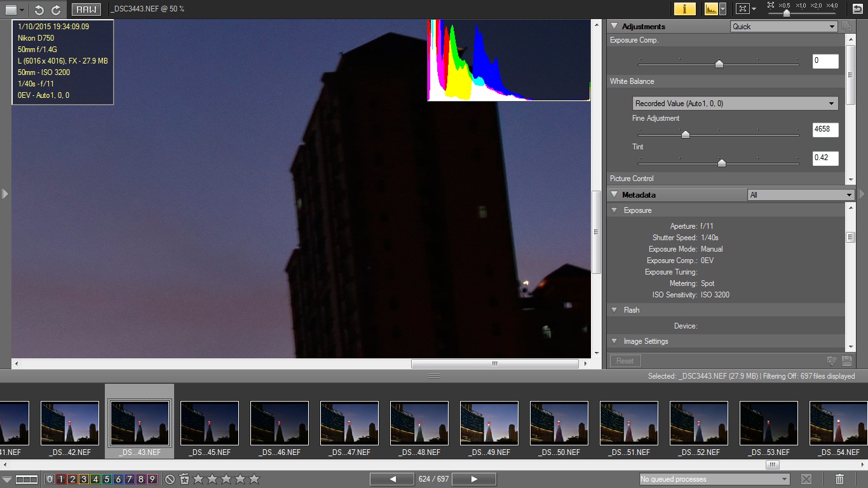The width and height of the screenshot is (868, 488).
Task: Rotate image counterclockwise
Action: (39, 10)
